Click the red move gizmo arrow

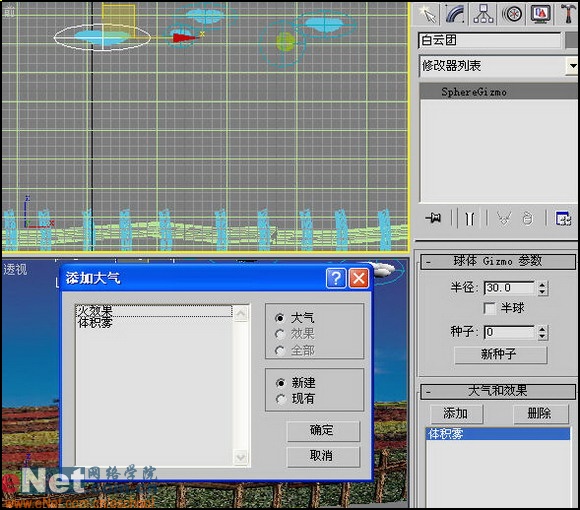[x=185, y=37]
